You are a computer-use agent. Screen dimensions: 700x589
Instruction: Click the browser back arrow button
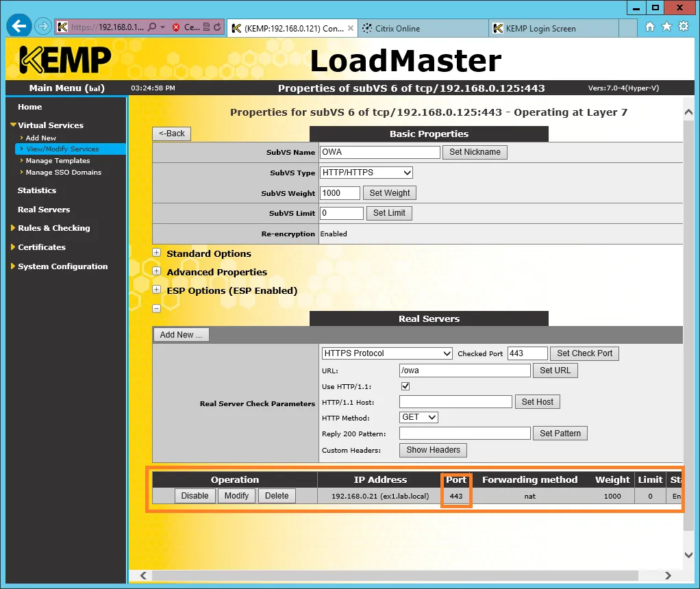point(19,26)
